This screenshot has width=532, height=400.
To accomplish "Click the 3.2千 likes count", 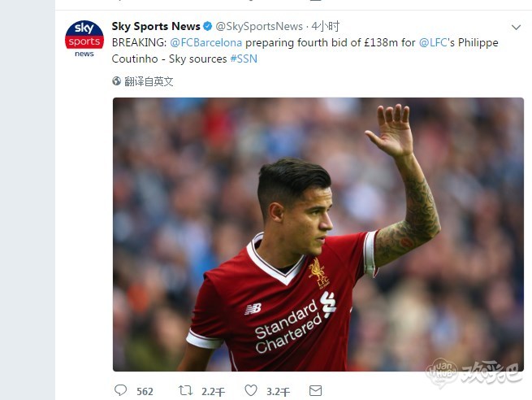I will [279, 392].
